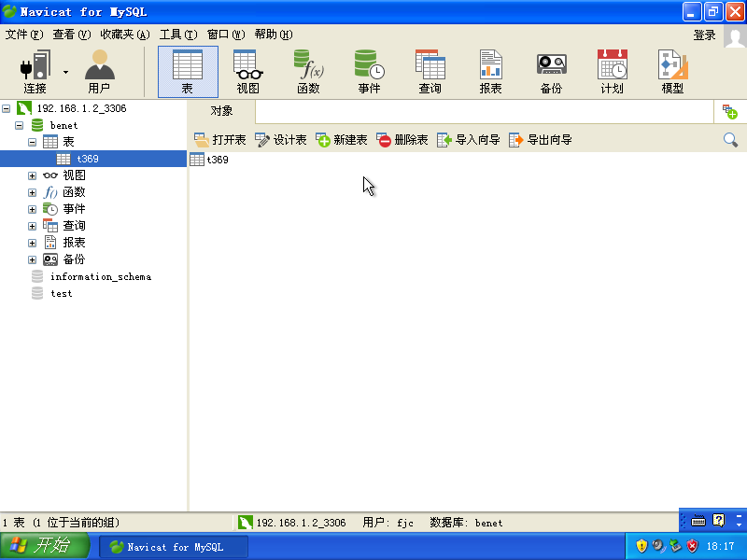Click the 开始 Start button
Screen dimensions: 747x560
pyautogui.click(x=45, y=546)
